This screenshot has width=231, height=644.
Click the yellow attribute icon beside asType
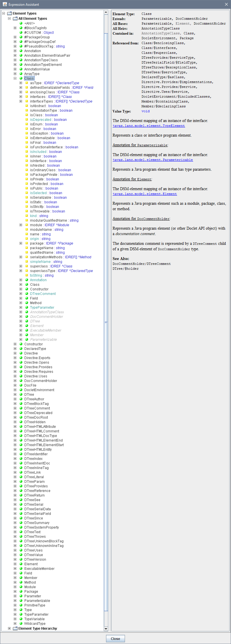pos(27,83)
